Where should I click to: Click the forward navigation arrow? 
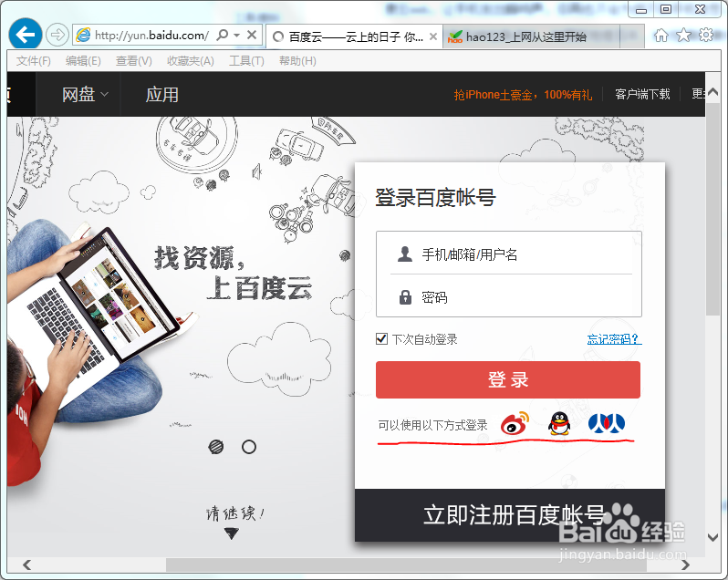57,35
